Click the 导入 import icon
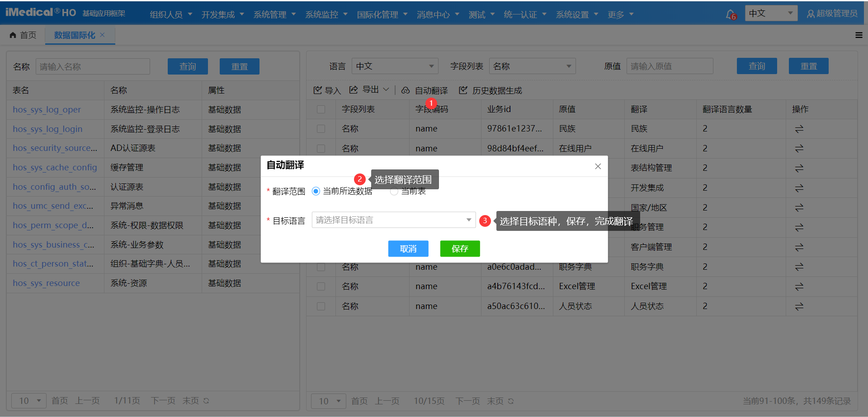Image resolution: width=868 pixels, height=417 pixels. click(317, 90)
